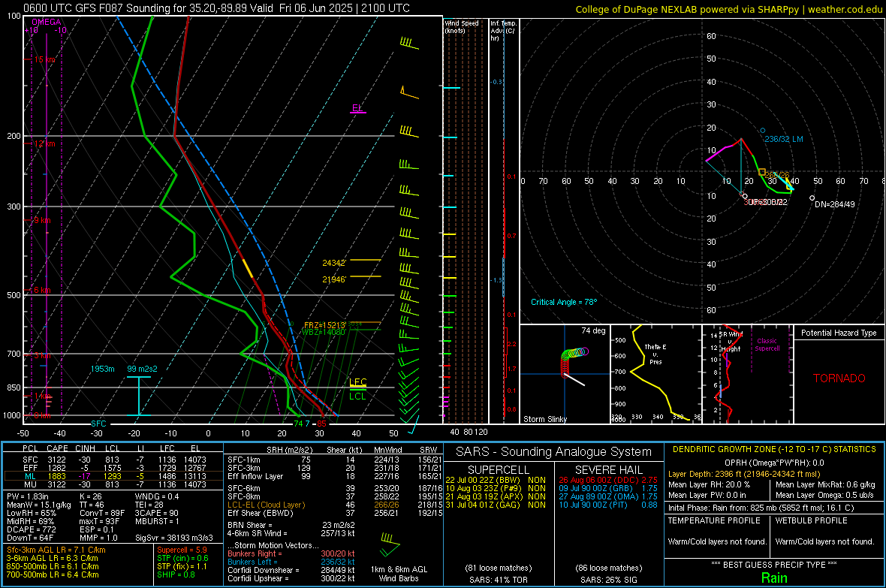Click the Critical Angle = 78° text
886x588 pixels.
point(563,302)
